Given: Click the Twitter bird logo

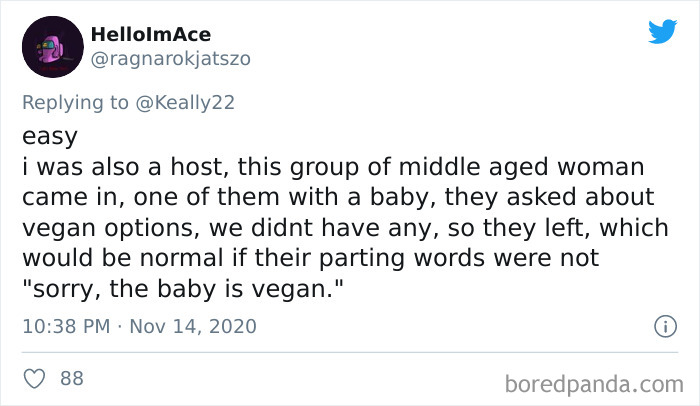Looking at the screenshot, I should coord(662,31).
